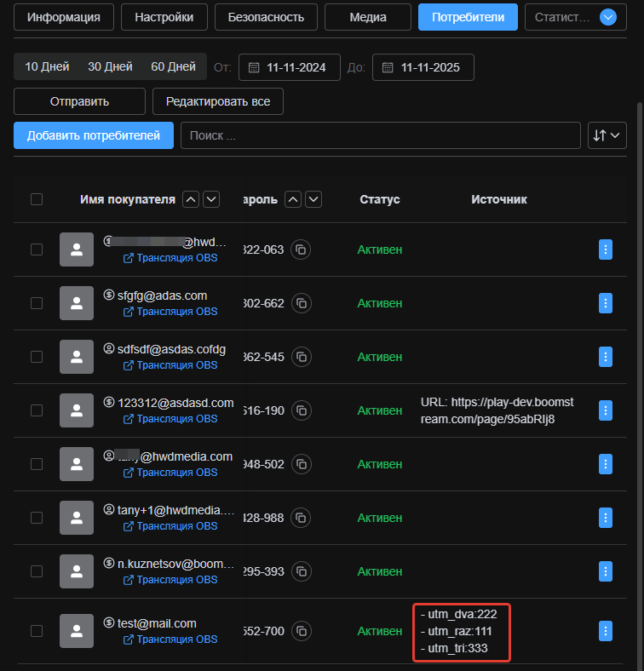Check the row with password 322-063
This screenshot has width=644, height=671.
(37, 249)
